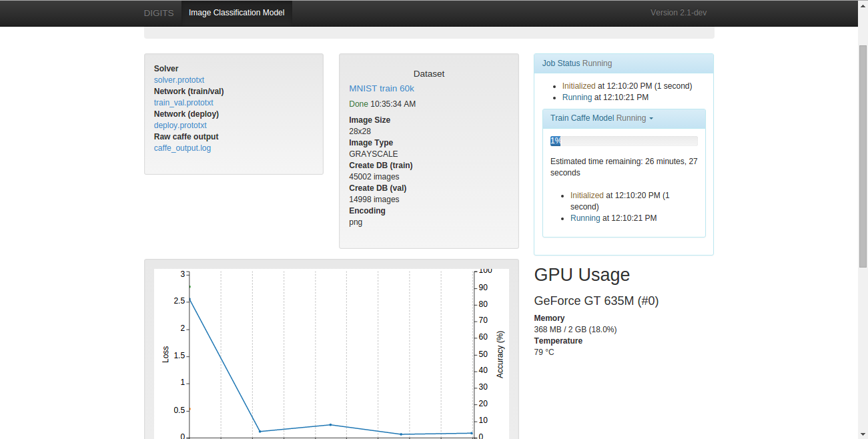Click the 79 °C temperature value
Image resolution: width=868 pixels, height=439 pixels.
[544, 352]
